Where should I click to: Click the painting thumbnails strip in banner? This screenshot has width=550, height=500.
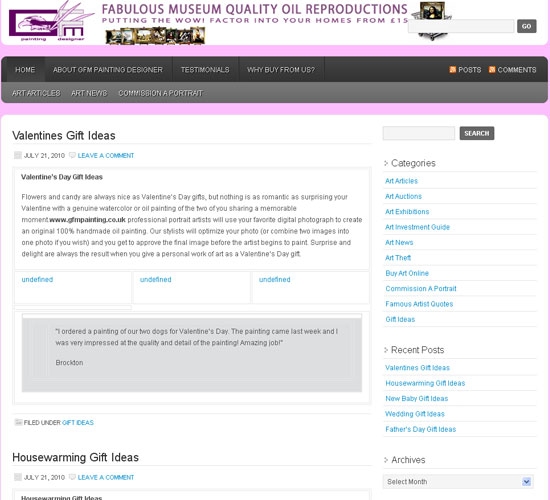pos(155,36)
